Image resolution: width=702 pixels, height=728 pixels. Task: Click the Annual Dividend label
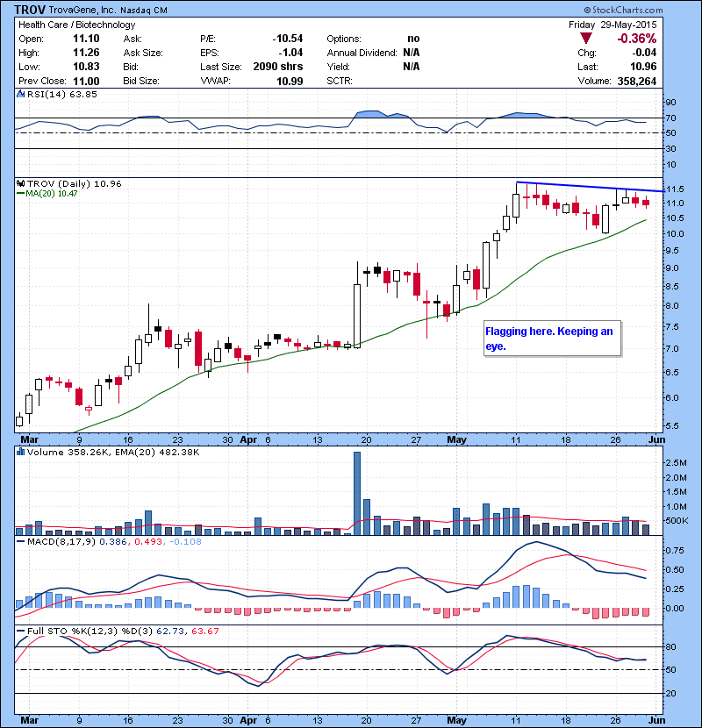click(362, 53)
